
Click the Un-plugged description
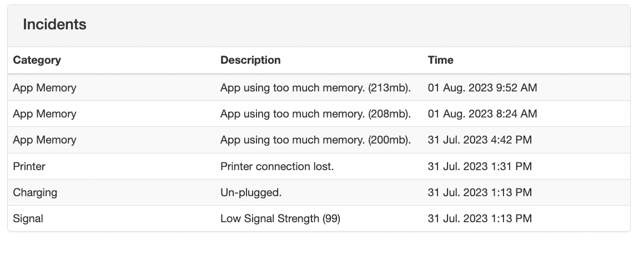point(251,192)
